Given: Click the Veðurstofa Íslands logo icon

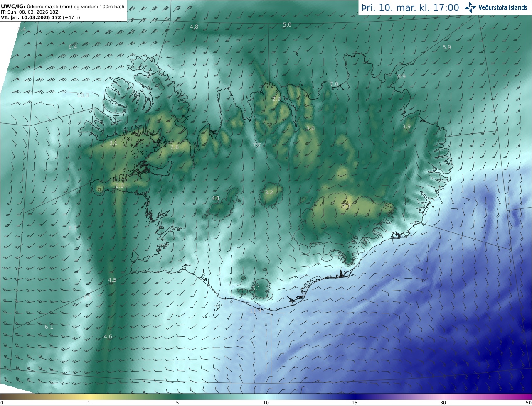Looking at the screenshot, I should [470, 7].
